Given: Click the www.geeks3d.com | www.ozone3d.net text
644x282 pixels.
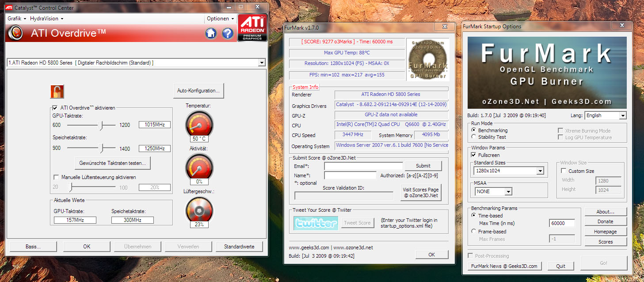Looking at the screenshot, I should [331, 248].
